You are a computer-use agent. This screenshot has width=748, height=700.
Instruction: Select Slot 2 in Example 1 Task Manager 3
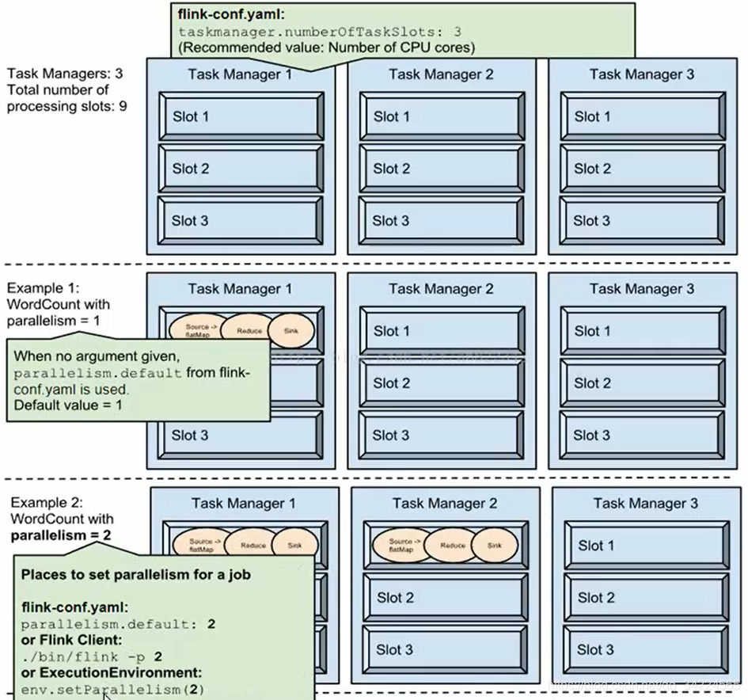pos(643,382)
